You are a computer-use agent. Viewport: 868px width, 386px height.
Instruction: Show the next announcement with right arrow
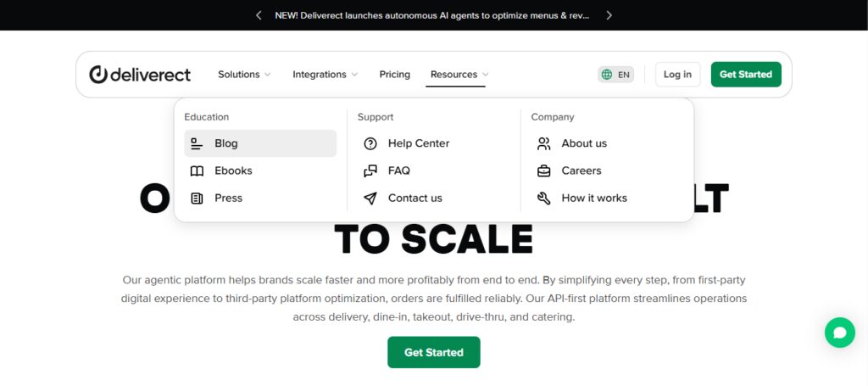[x=609, y=15]
